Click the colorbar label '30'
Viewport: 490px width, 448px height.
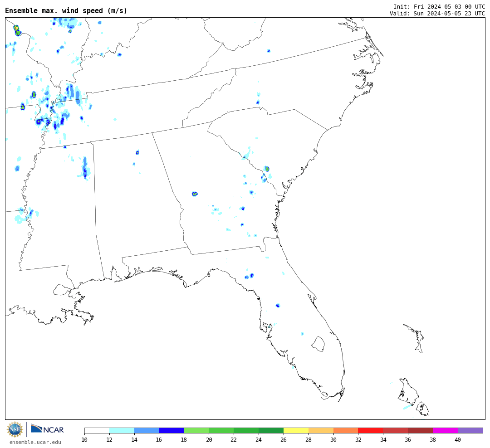coord(333,440)
